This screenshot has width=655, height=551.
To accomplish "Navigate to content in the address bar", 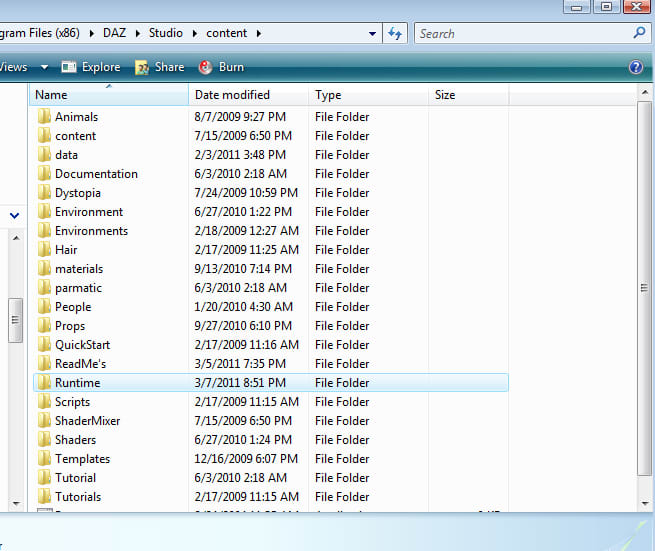I will tap(226, 33).
